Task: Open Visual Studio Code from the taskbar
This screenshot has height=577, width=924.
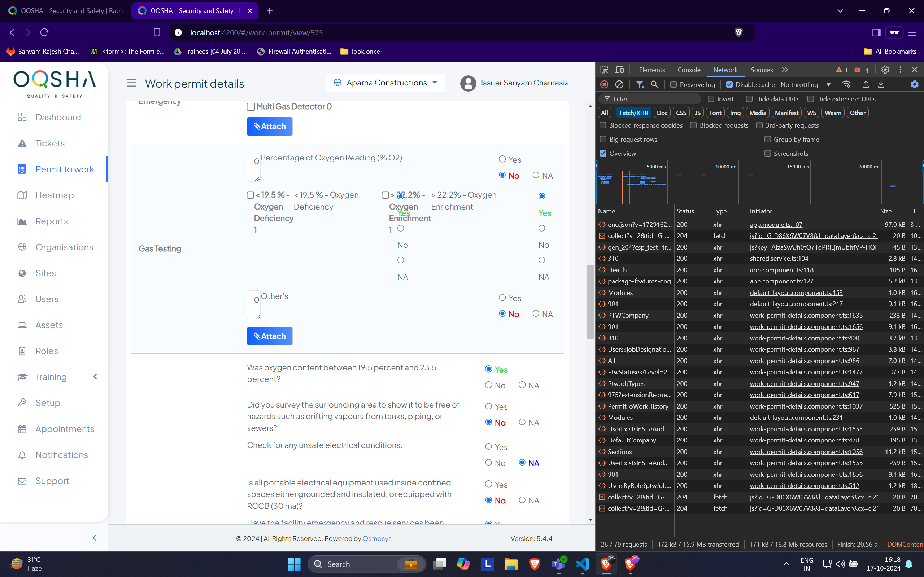Action: tap(582, 564)
